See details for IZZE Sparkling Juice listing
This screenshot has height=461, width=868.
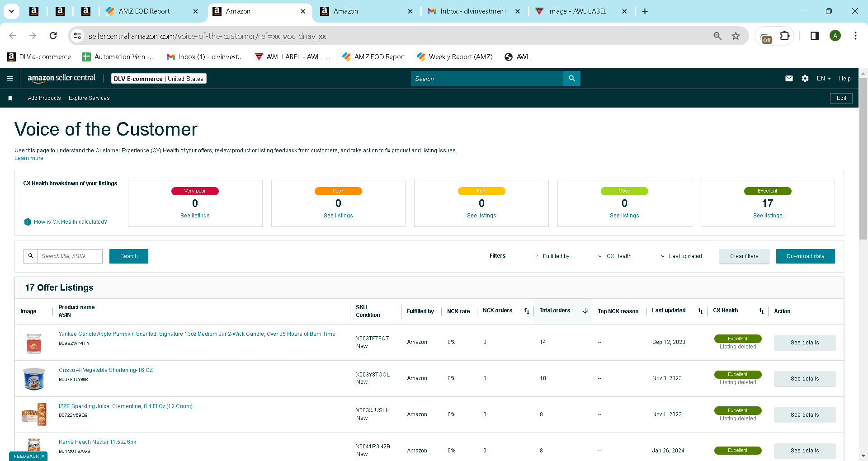(x=805, y=415)
